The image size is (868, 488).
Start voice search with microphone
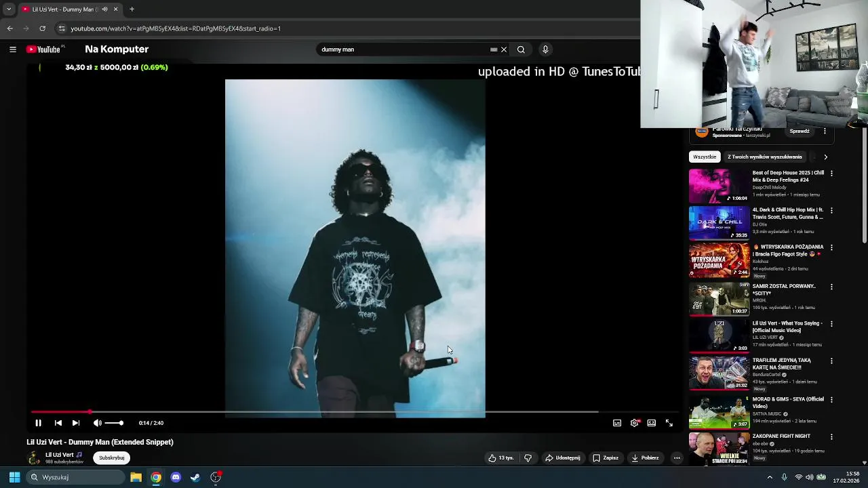[545, 49]
